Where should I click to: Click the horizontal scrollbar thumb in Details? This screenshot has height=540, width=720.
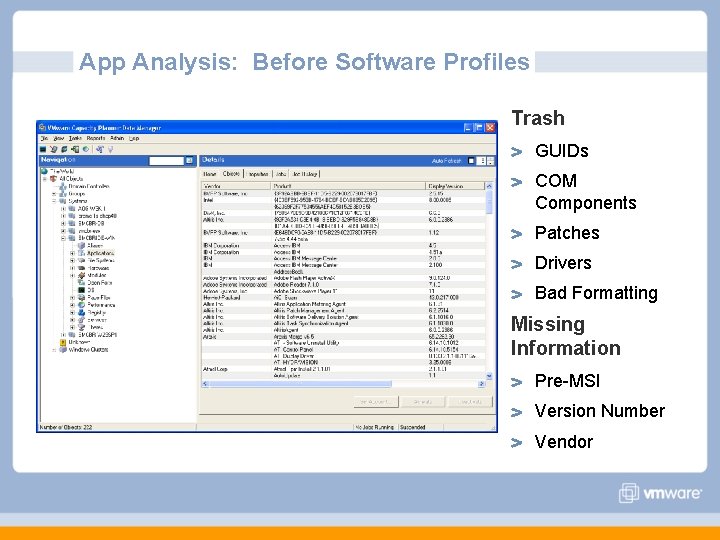click(x=300, y=384)
